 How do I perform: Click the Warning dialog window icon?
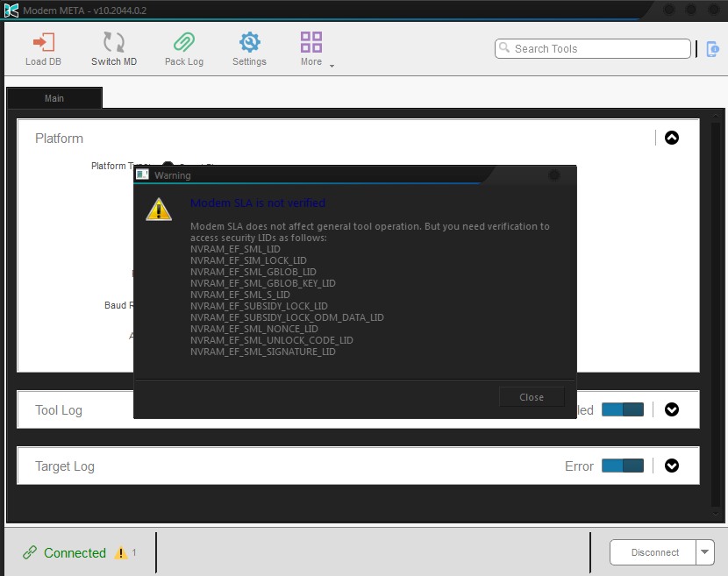tap(142, 174)
